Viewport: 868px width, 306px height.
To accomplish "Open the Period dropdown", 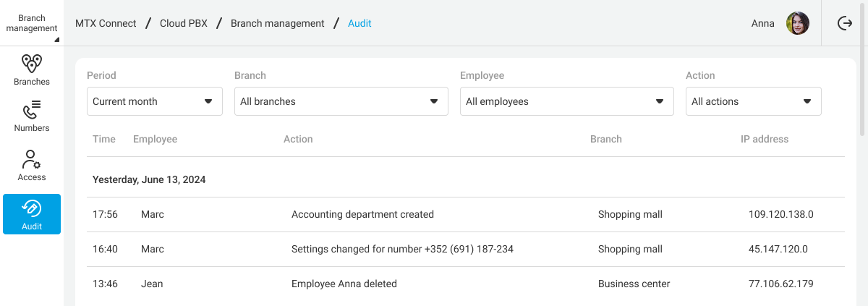I will point(155,101).
